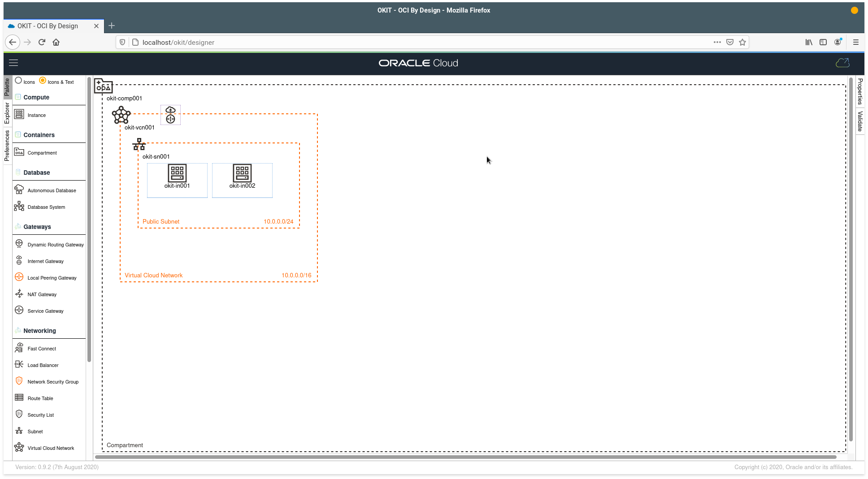868x479 pixels.
Task: Click the okit-in002 instance on canvas
Action: [242, 180]
